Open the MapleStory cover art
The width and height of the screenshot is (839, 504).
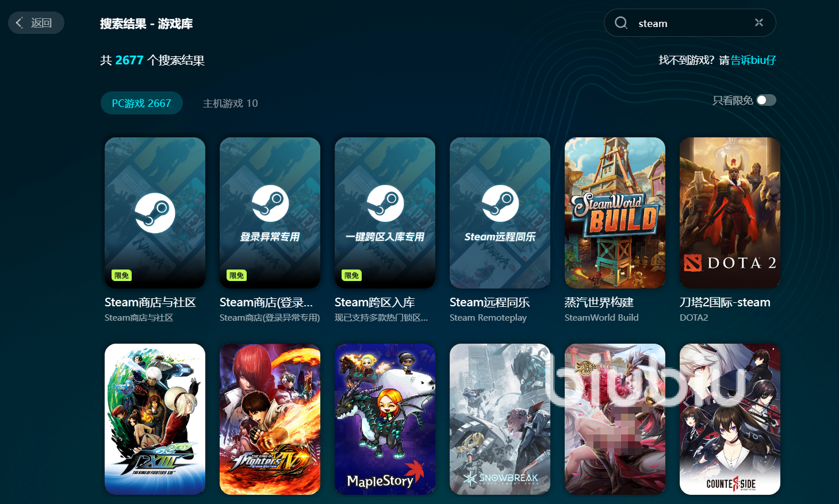tap(385, 419)
